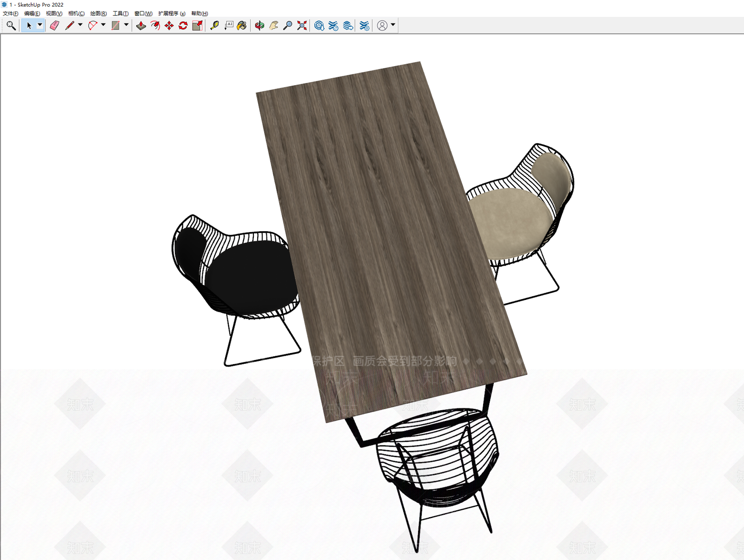Click the Search magnifier icon in toolbar
This screenshot has width=744, height=560.
[11, 26]
